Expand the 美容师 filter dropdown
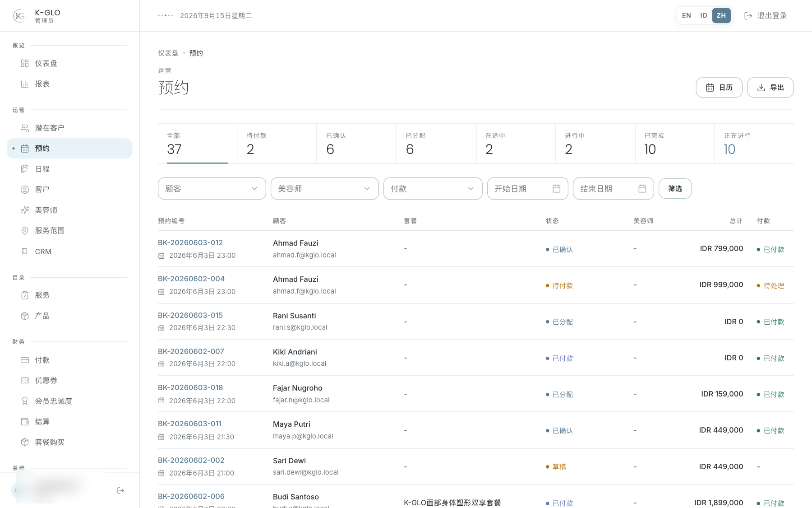Screen dimensions: 812x508 tap(324, 189)
